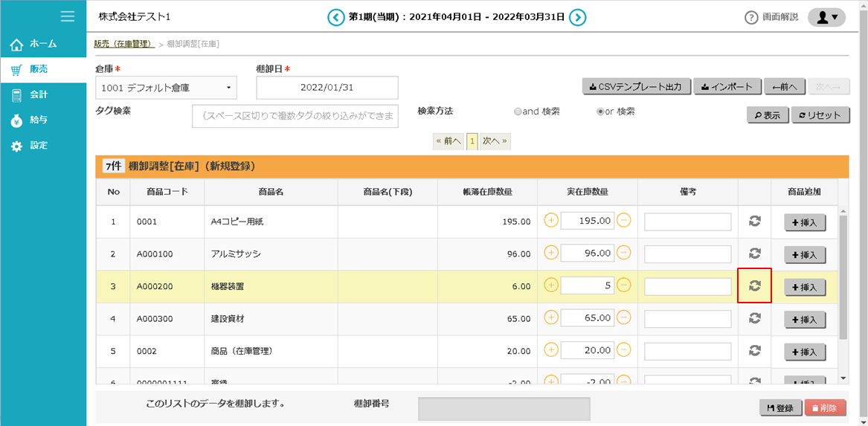The width and height of the screenshot is (868, 426).
Task: Select the or 検索 radio button
Action: [601, 112]
